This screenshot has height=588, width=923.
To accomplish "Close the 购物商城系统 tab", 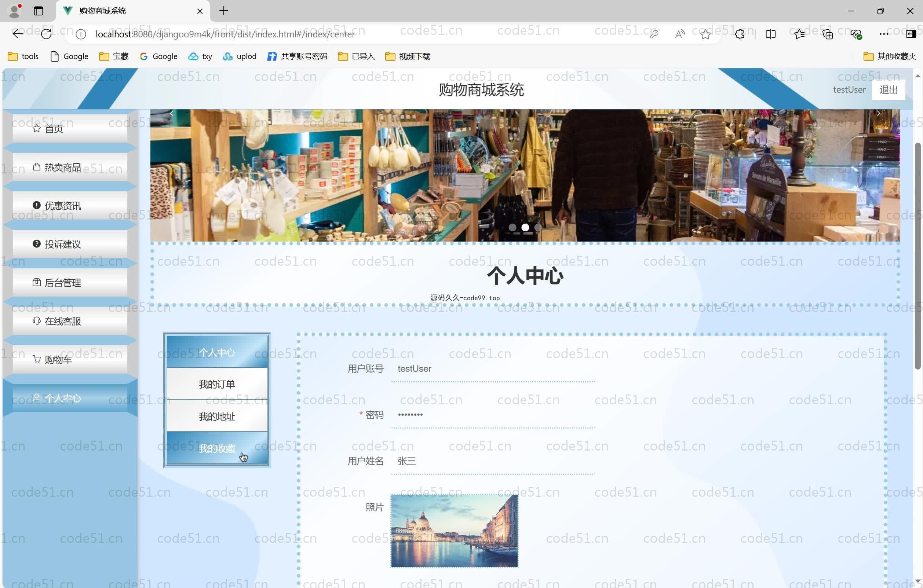I will click(x=200, y=11).
